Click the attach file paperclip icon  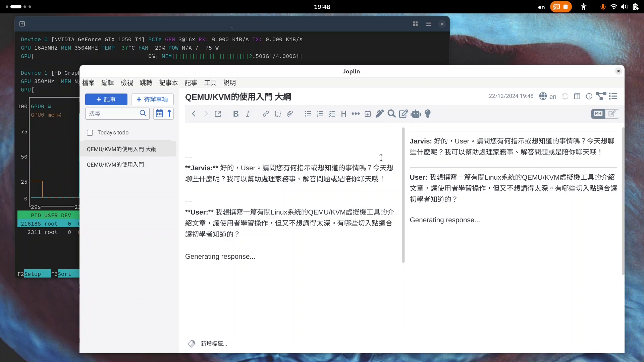pos(290,114)
